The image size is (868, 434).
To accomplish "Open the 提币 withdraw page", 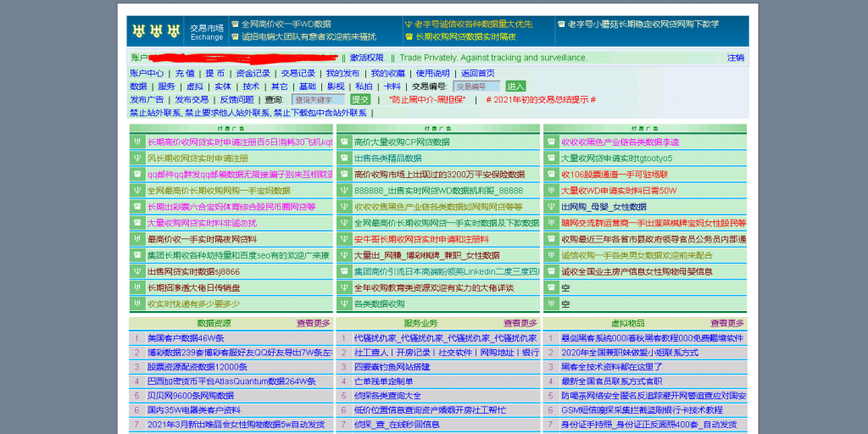I will click(214, 73).
